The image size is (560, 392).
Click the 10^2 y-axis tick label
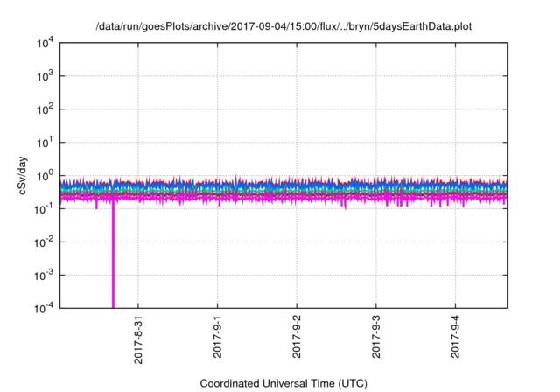point(45,109)
